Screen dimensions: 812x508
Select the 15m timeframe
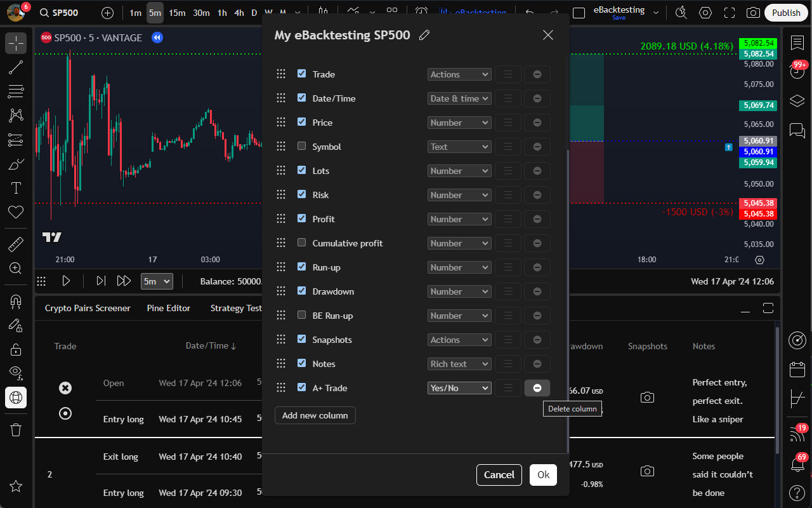click(x=177, y=13)
